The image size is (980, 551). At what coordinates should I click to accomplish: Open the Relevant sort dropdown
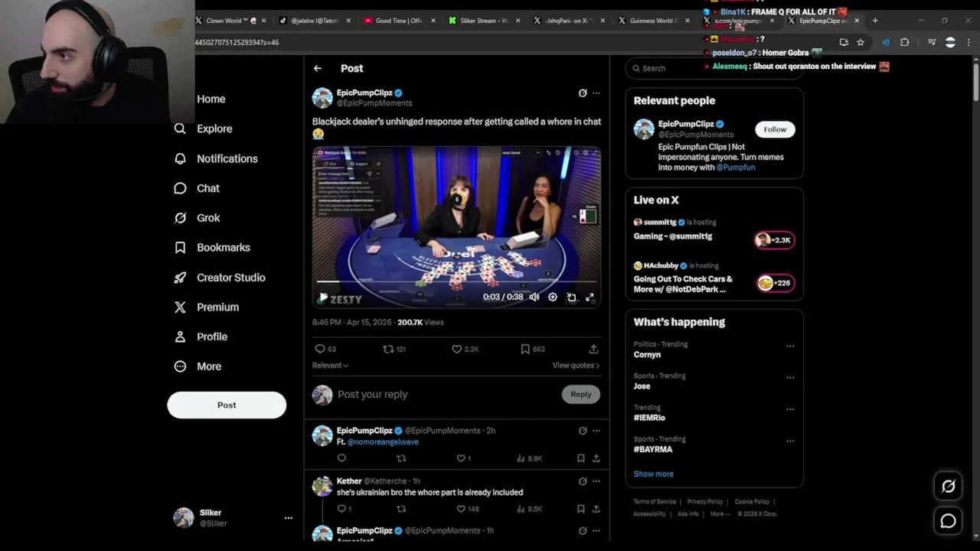tap(330, 366)
